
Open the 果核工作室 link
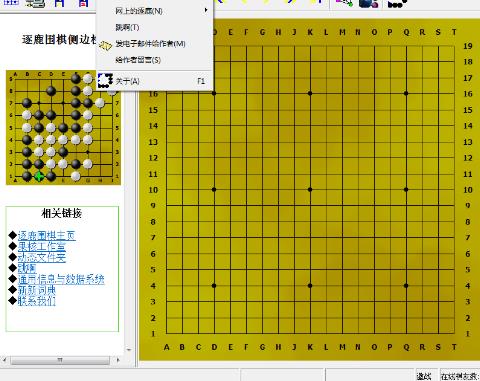click(42, 246)
